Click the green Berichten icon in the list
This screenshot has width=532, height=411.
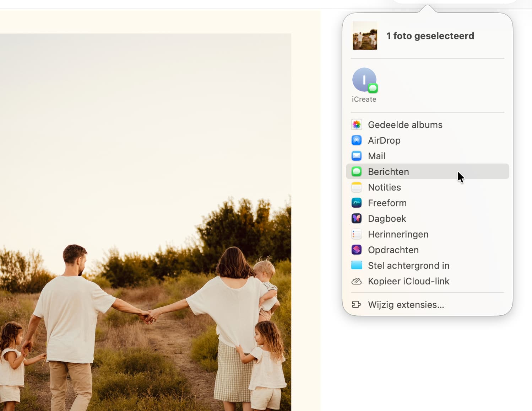pos(357,172)
